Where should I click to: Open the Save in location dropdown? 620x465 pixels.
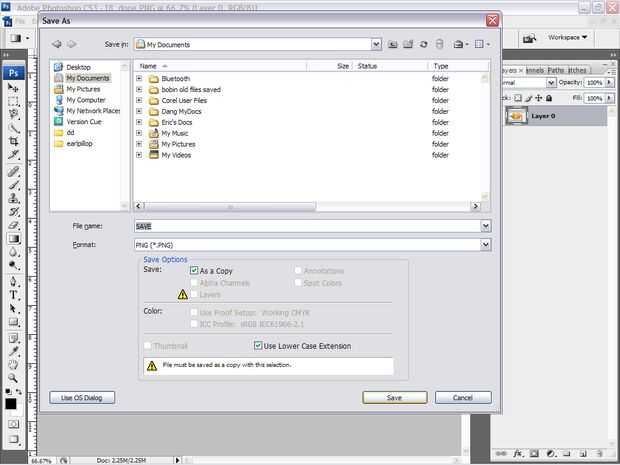pyautogui.click(x=376, y=44)
